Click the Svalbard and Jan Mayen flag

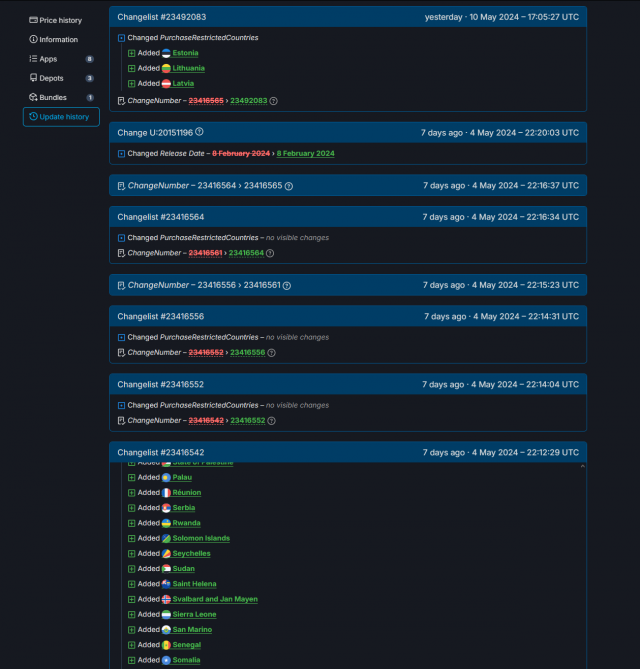(x=166, y=599)
